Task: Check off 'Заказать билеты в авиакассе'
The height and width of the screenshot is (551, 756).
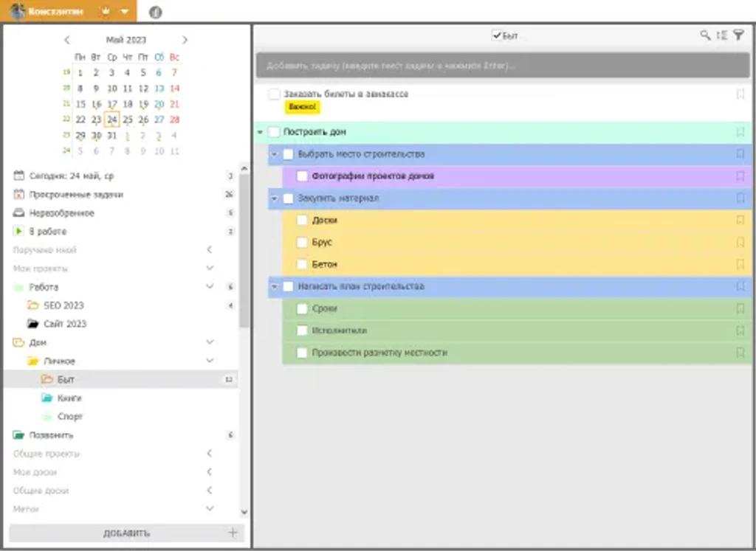Action: (x=274, y=94)
